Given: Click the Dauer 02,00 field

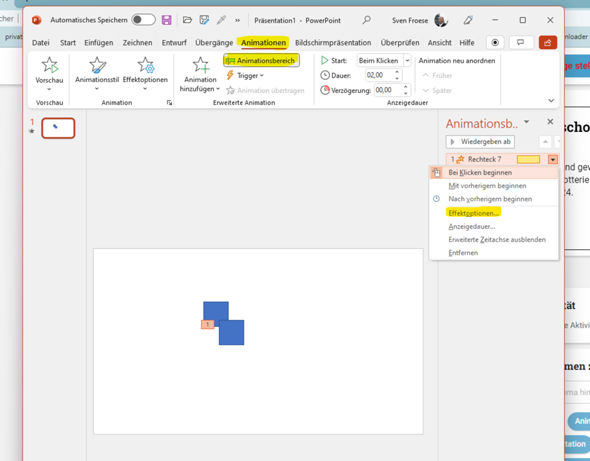Looking at the screenshot, I should pos(380,75).
